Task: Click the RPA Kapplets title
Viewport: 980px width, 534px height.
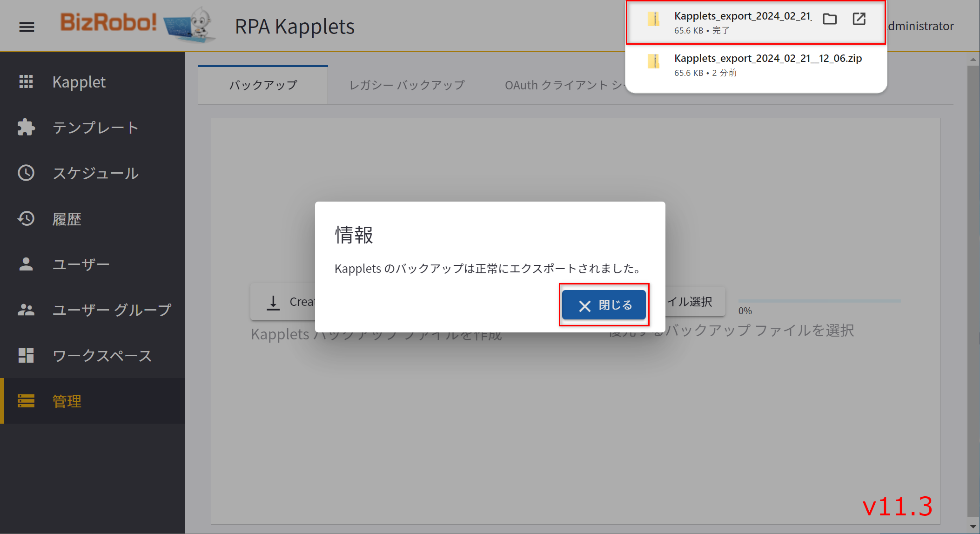Action: point(295,27)
